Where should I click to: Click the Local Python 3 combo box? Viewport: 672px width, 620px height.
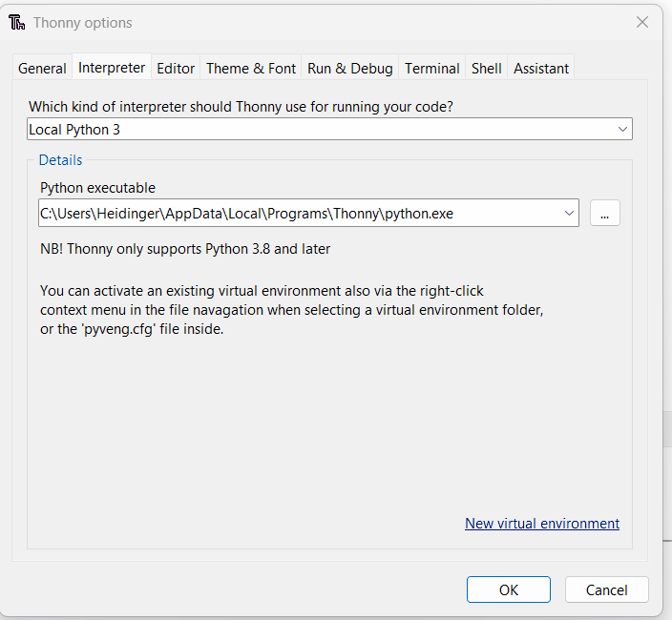click(329, 129)
